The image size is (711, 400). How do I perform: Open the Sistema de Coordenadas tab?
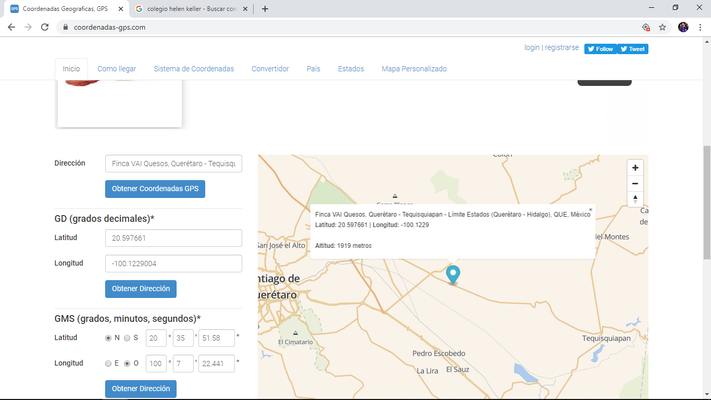(193, 69)
